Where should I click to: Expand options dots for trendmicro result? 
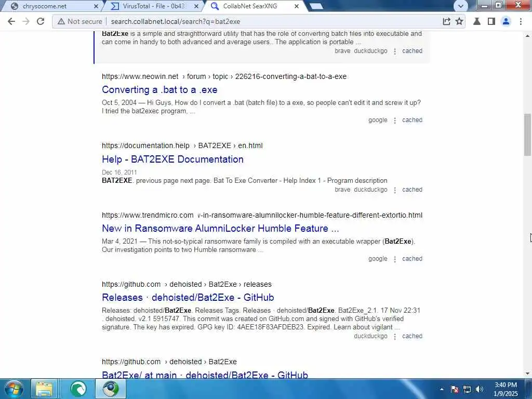coord(395,259)
